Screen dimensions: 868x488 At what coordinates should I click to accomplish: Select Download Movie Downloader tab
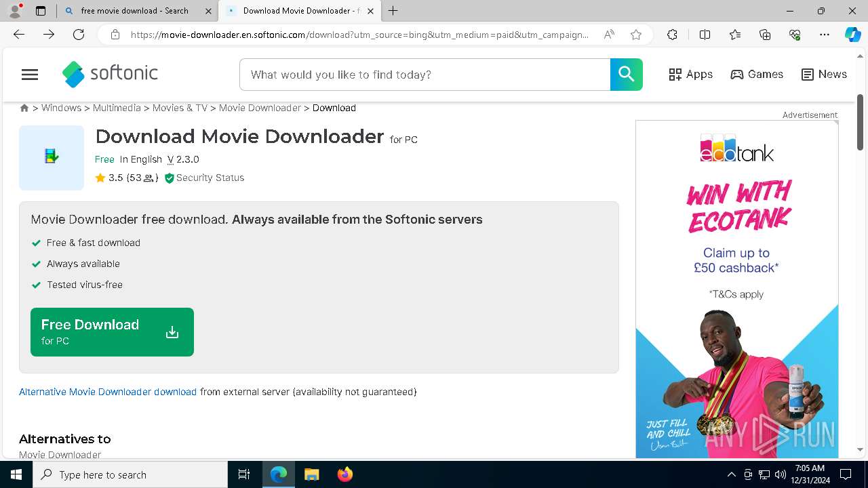[298, 11]
